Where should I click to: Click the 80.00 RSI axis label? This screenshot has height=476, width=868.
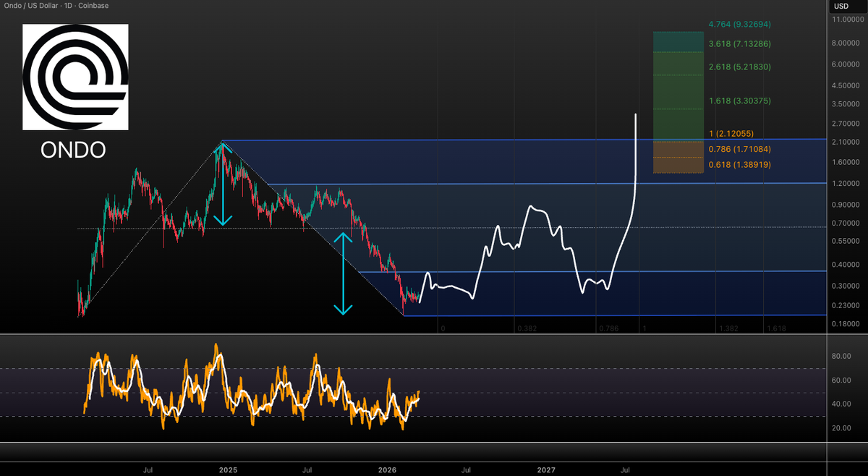tap(842, 357)
